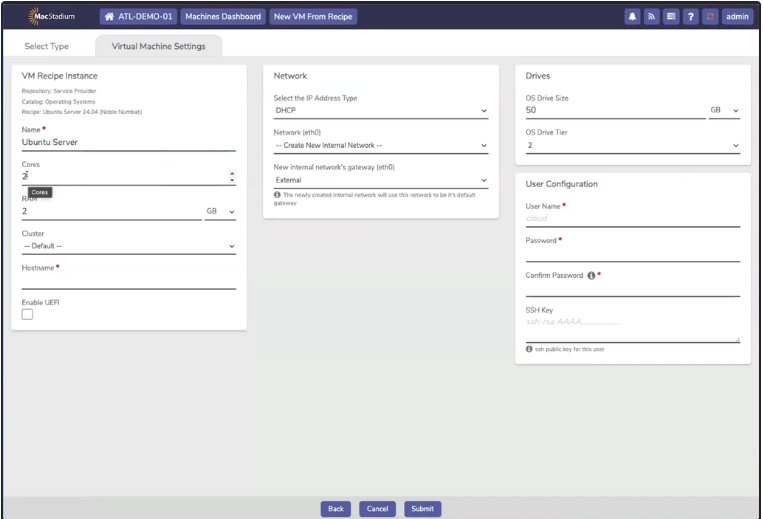763x519 pixels.
Task: Click the Recipe: Ubuntu Server 24.04 text
Action: pyautogui.click(x=82, y=112)
